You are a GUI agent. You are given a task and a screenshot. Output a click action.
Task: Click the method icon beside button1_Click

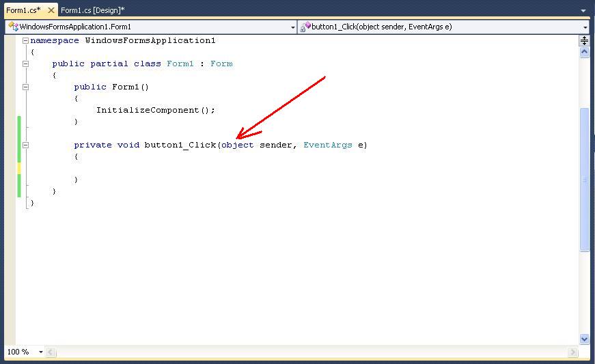tap(305, 26)
